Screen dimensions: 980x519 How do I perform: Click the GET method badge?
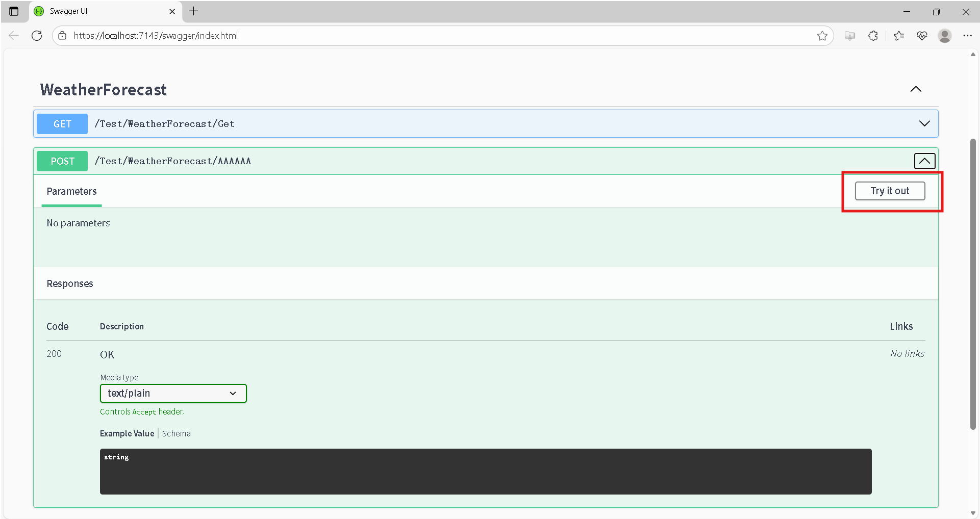[x=62, y=124]
